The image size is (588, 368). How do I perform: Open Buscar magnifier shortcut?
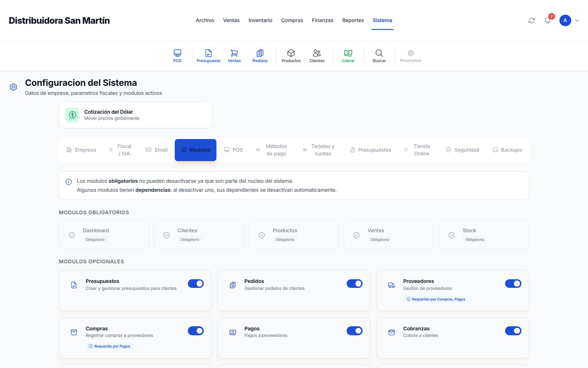[379, 56]
